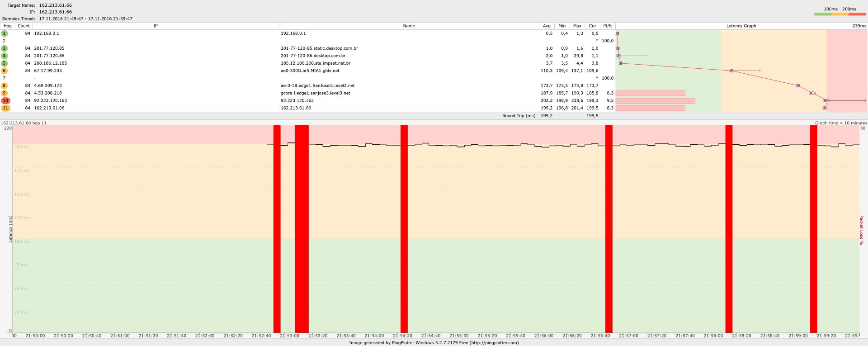This screenshot has height=346, width=868.
Task: Sort by the Name column header
Action: pos(409,26)
